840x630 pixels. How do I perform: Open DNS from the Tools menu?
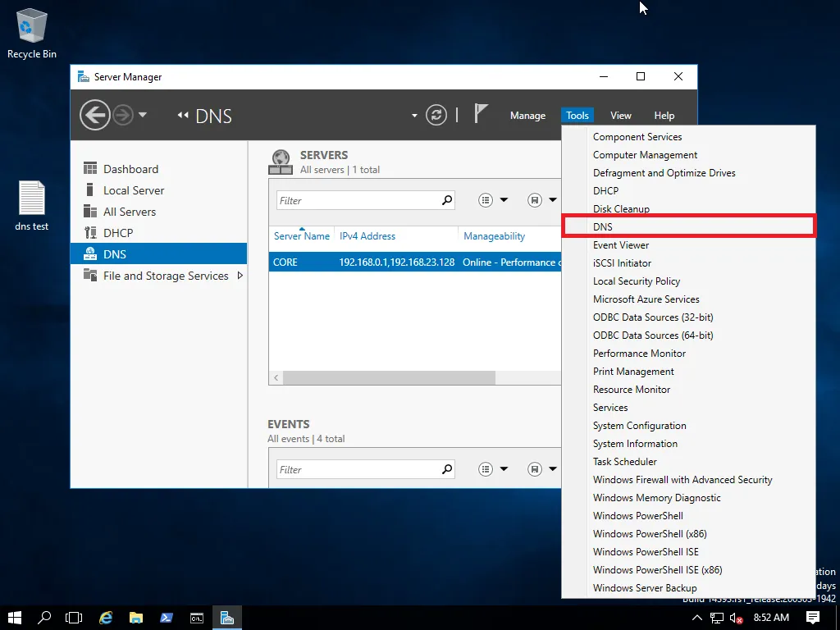(688, 226)
